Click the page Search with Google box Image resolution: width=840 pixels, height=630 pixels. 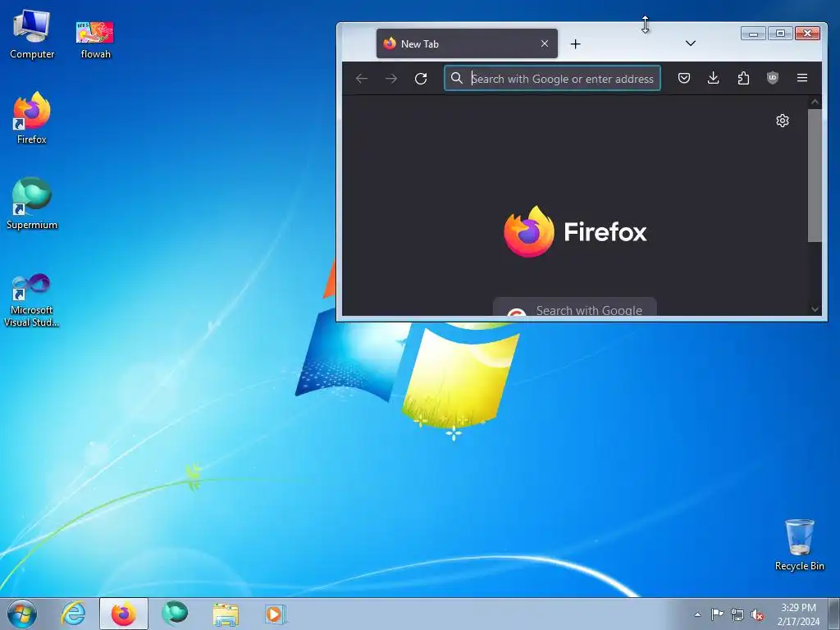pos(575,307)
